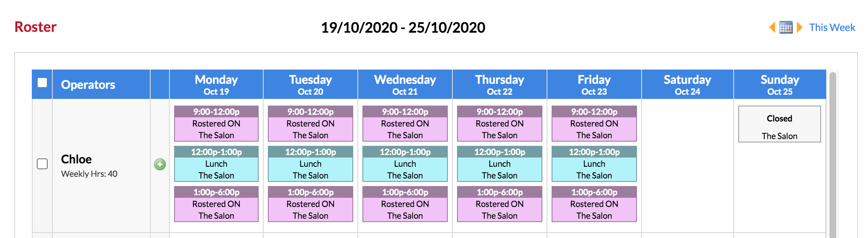Select the Saturday Oct 24 column header
This screenshot has height=238, width=868.
click(687, 85)
